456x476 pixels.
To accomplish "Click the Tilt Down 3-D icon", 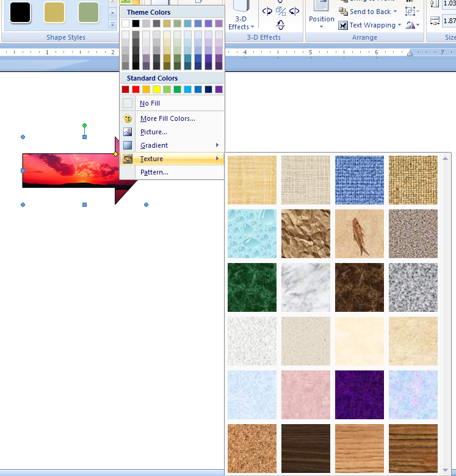I will click(x=281, y=25).
